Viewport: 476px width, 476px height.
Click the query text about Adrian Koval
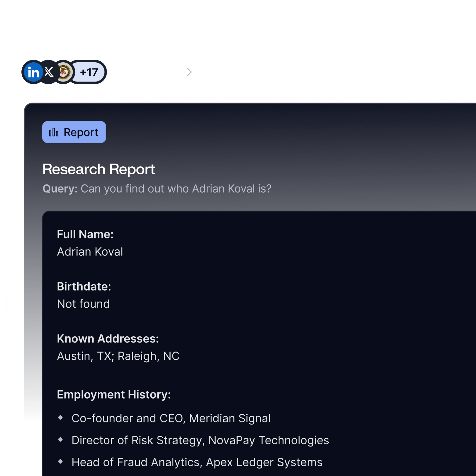[x=176, y=189]
